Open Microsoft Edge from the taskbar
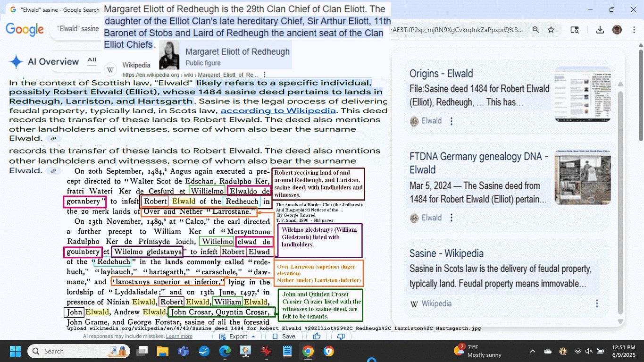 [x=225, y=351]
